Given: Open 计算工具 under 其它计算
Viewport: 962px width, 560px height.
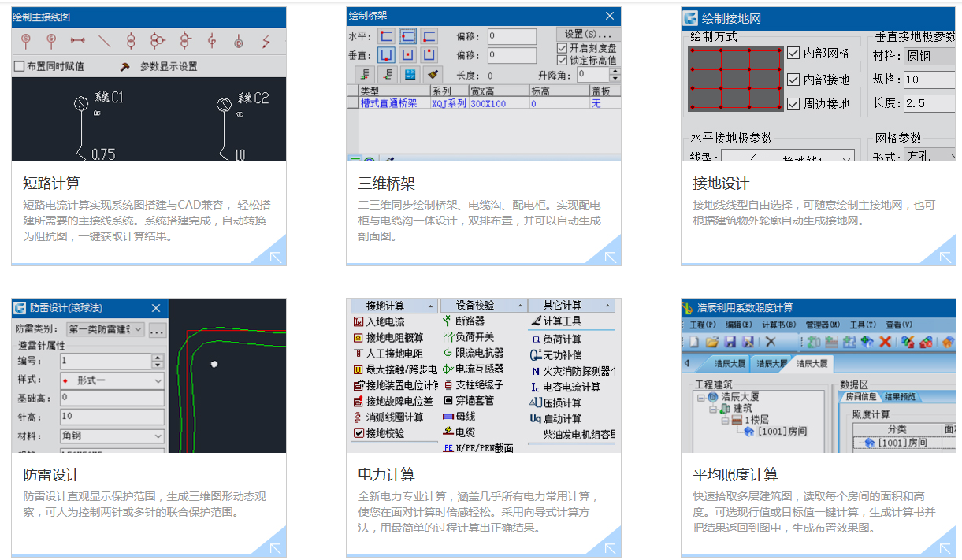Looking at the screenshot, I should point(556,321).
